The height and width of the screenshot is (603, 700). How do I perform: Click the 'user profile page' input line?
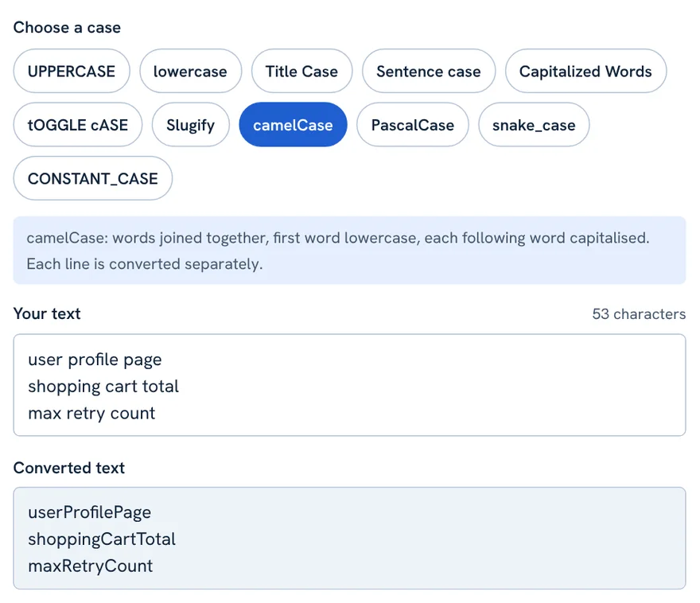tap(95, 360)
